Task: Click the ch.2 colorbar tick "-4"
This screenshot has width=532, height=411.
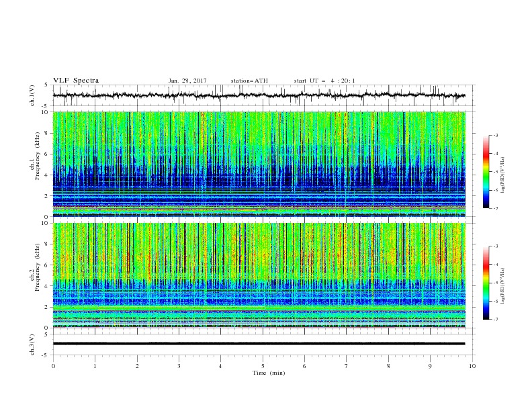Action: 495,265
